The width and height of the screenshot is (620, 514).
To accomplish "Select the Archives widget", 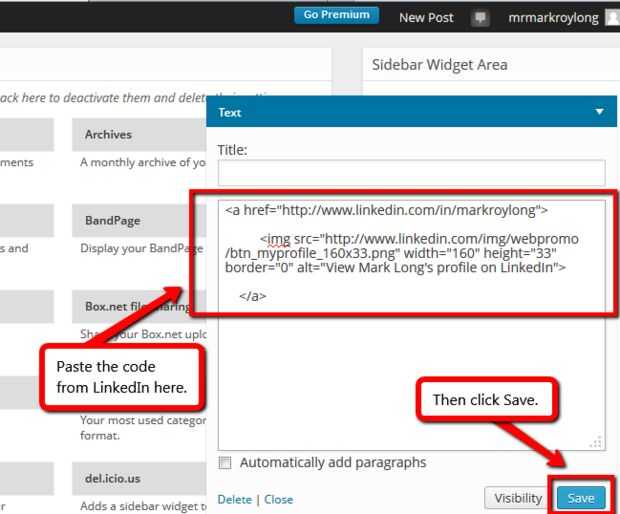I will pos(139,134).
